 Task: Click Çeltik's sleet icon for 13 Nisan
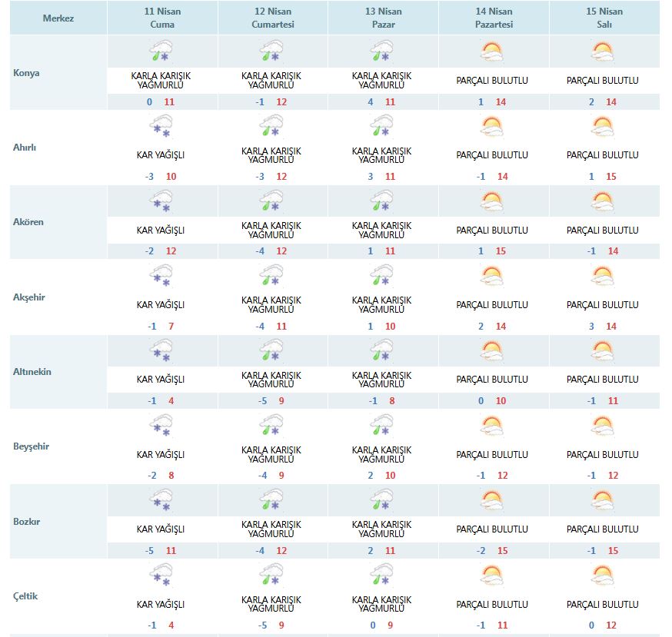[382, 575]
